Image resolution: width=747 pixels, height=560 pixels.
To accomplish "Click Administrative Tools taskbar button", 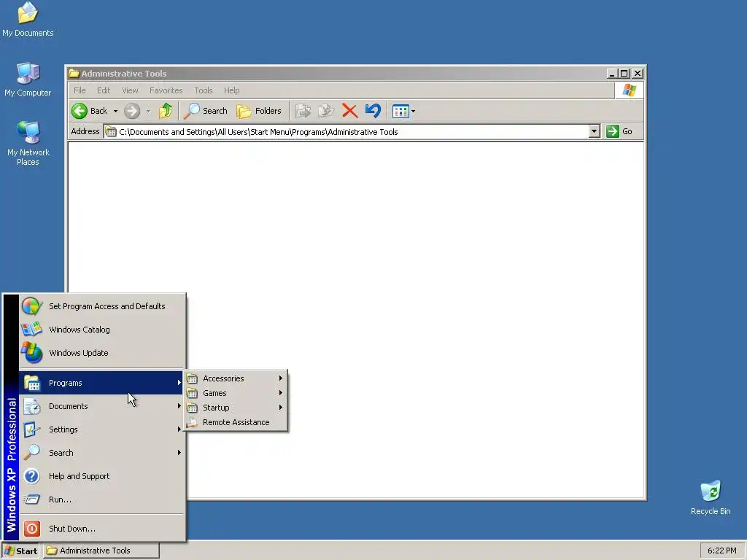I will tap(101, 551).
